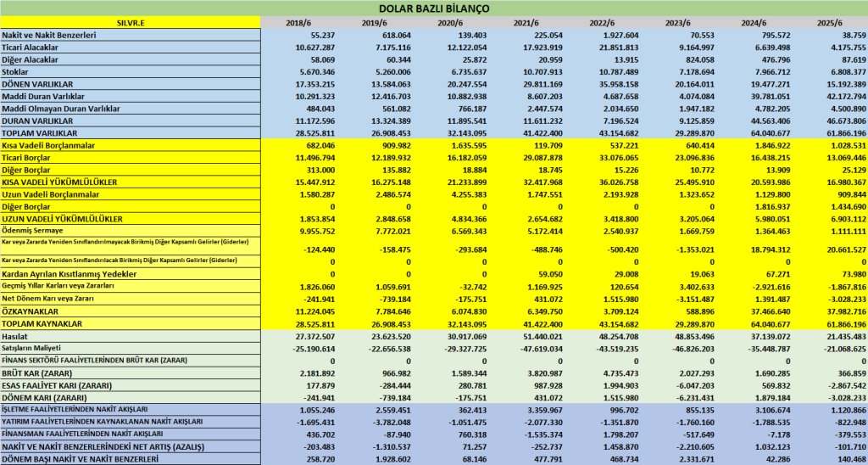Select the cash value 55.237
This screenshot has width=868, height=465.
tap(322, 35)
